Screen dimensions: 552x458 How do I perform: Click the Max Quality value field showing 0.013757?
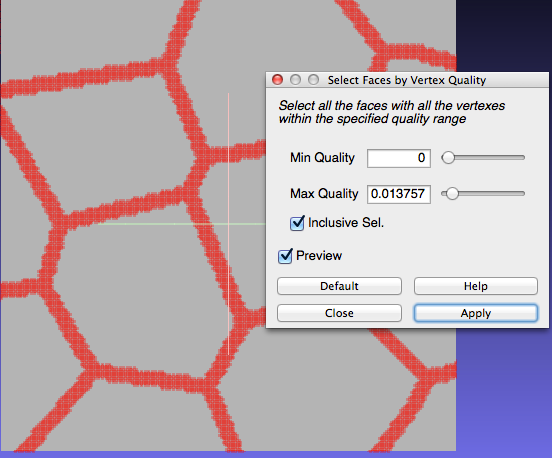point(399,194)
